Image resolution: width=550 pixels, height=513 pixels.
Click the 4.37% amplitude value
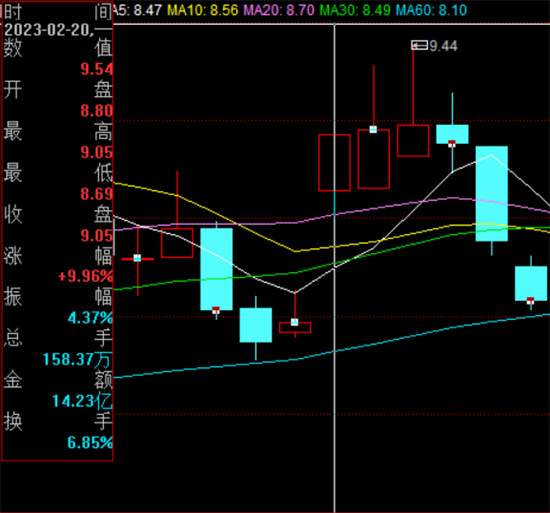(x=90, y=318)
